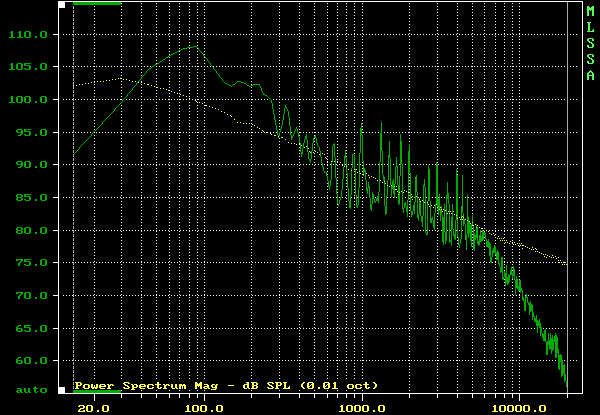Select the 85.0 y-axis label

pyautogui.click(x=32, y=198)
